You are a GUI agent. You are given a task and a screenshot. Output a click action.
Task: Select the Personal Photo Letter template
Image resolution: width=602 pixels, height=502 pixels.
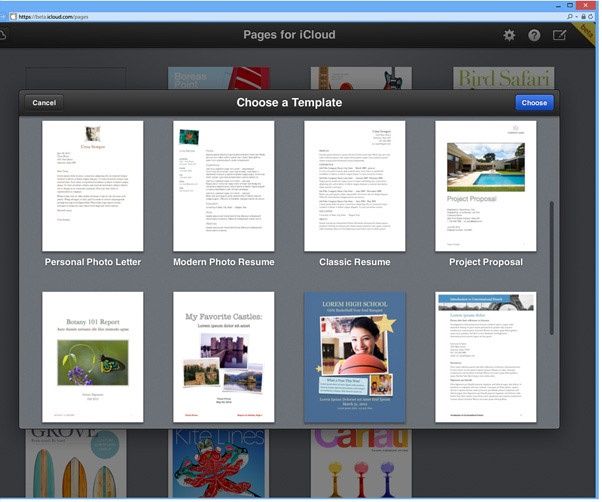[93, 186]
